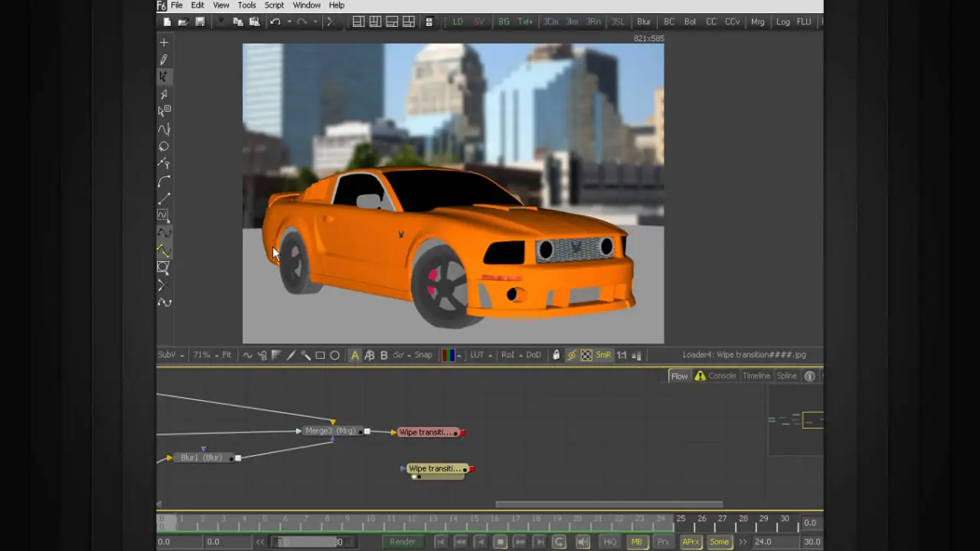Toggle the HiQ high quality mode
This screenshot has height=551, width=980.
pos(609,542)
